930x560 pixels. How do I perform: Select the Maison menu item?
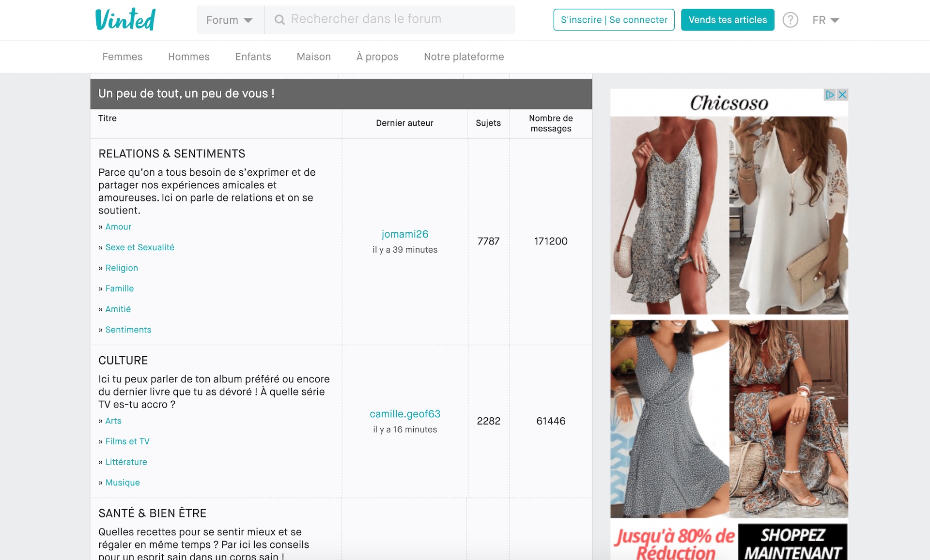[x=313, y=57]
